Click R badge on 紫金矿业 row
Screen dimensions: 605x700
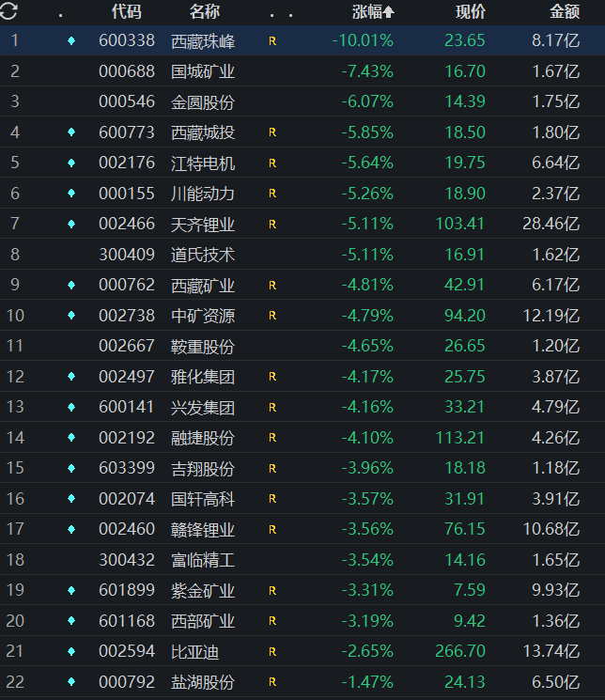pos(272,591)
